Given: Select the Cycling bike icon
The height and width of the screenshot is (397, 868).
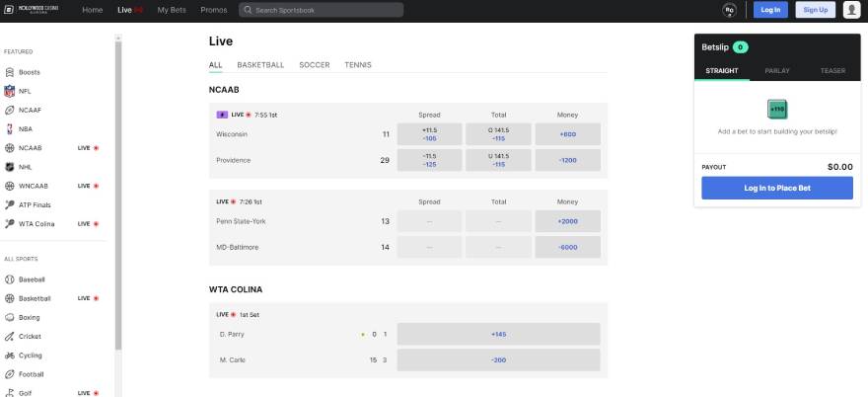Looking at the screenshot, I should pos(10,356).
